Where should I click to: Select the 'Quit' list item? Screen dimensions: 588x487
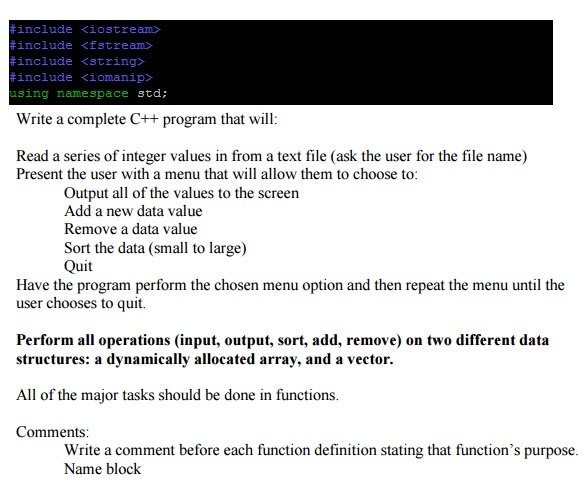(x=78, y=266)
